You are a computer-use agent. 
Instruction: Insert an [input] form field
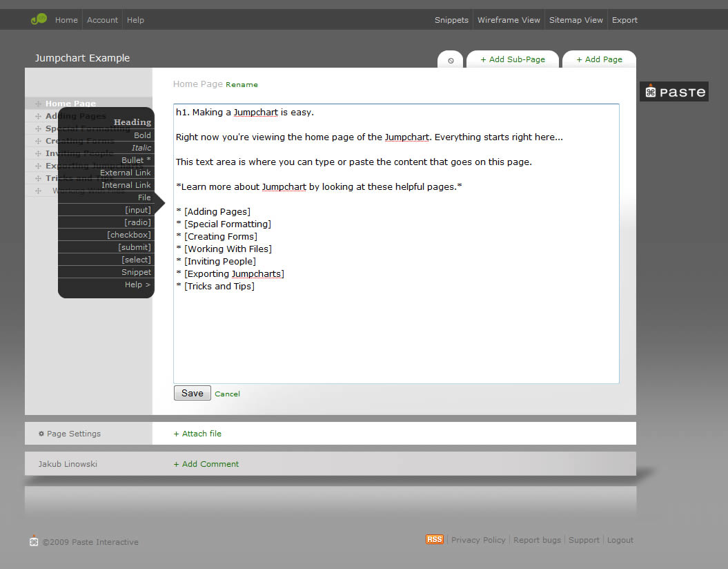[138, 210]
